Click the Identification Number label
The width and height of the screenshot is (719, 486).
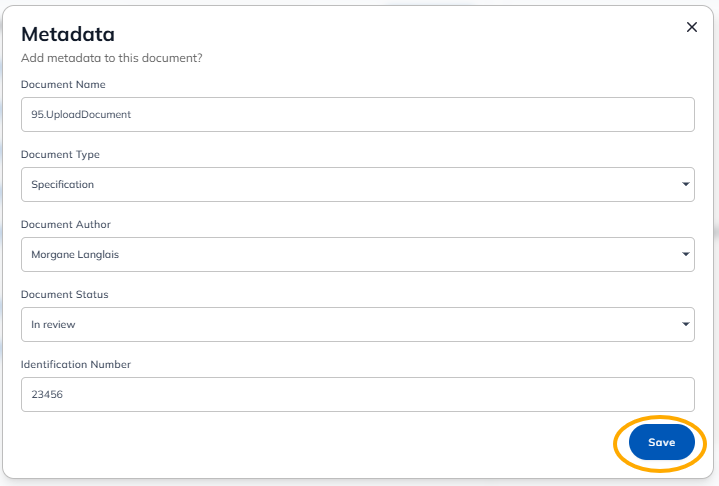[x=76, y=365]
